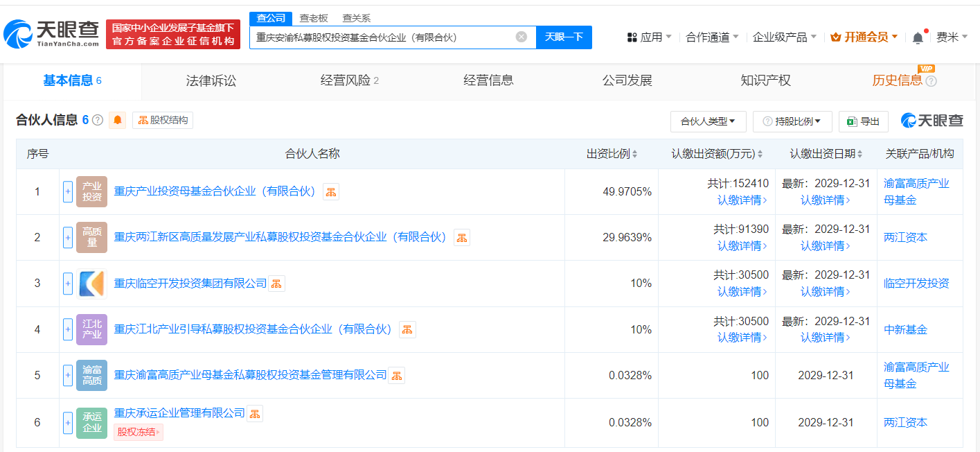The width and height of the screenshot is (980, 452).
Task: Expand row 3 重庆临空开发 with the plus toggle
Action: 68,284
